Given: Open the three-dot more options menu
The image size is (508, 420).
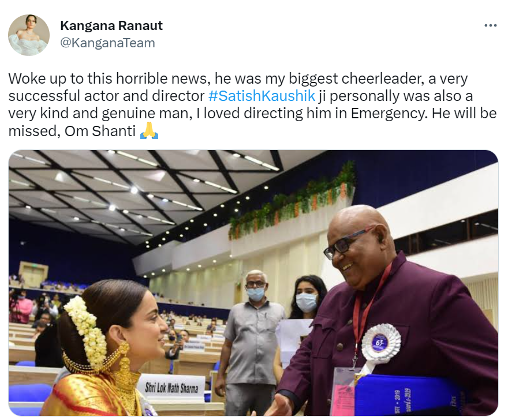Looking at the screenshot, I should 490,25.
